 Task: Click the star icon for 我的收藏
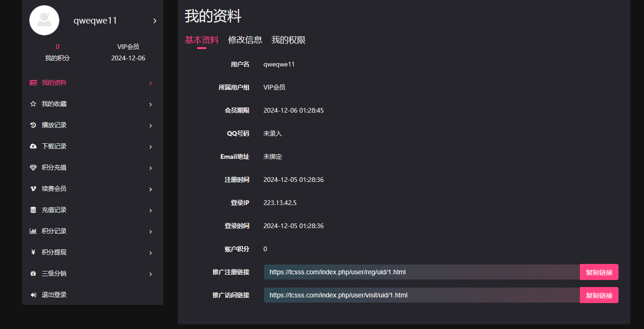tap(33, 104)
